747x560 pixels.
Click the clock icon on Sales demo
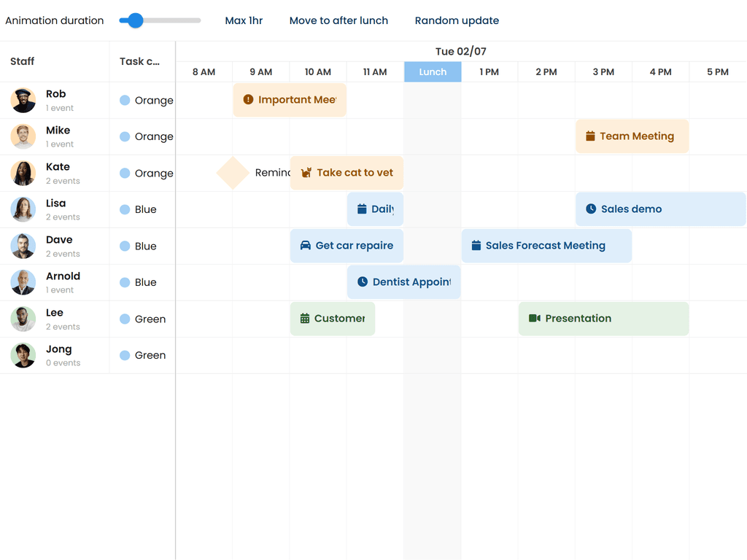(x=591, y=209)
